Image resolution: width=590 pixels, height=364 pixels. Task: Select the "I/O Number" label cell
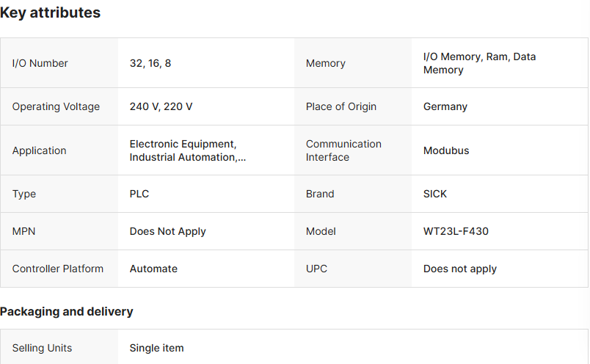pyautogui.click(x=40, y=63)
